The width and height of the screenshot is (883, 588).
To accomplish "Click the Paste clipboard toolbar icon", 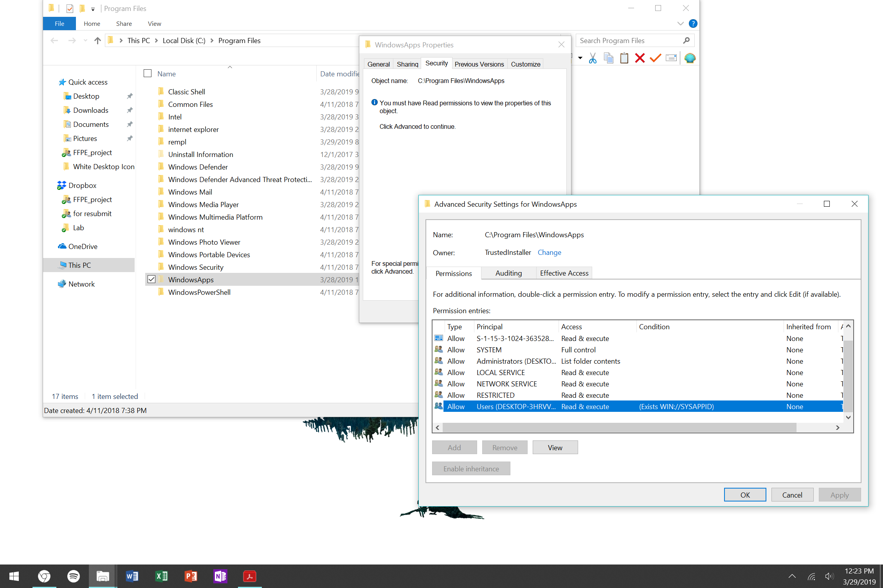I will [x=624, y=58].
